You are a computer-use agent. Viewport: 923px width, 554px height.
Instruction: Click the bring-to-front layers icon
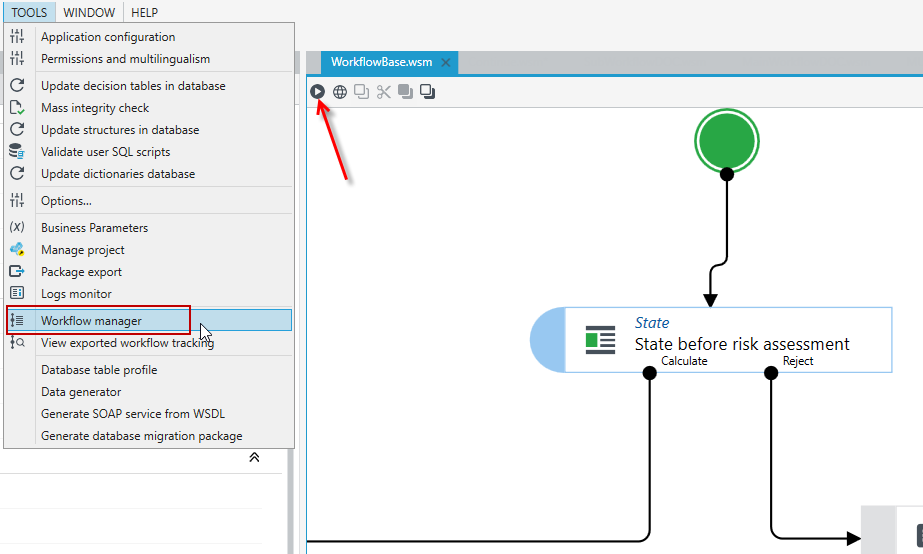427,92
